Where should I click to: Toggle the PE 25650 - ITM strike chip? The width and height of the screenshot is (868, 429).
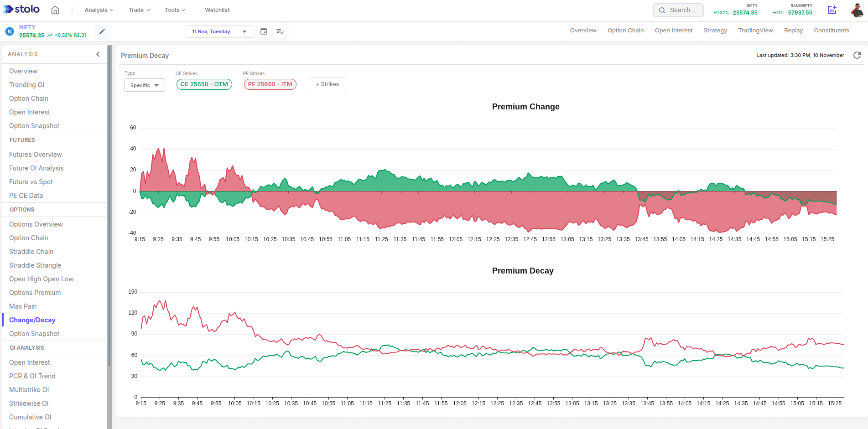click(270, 84)
